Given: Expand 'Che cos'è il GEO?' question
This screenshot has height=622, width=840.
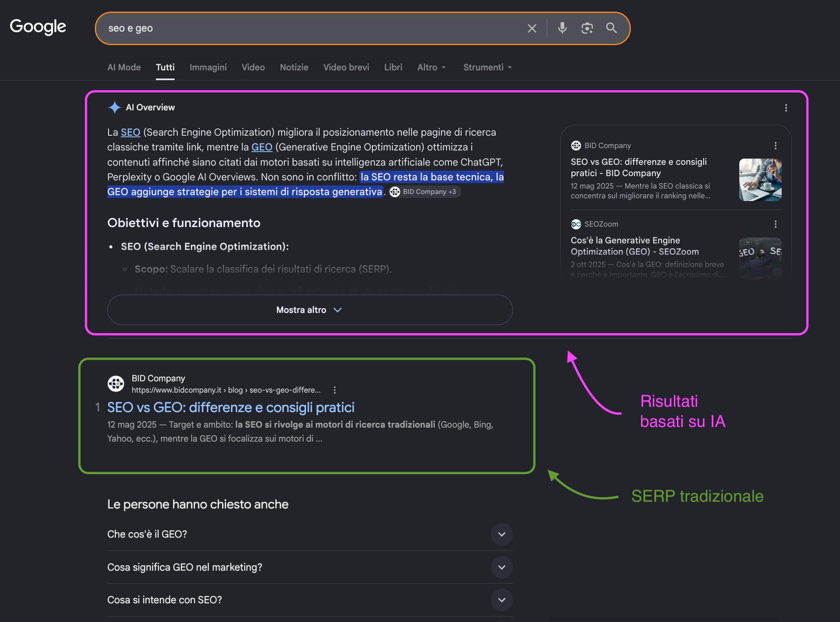Looking at the screenshot, I should click(310, 534).
